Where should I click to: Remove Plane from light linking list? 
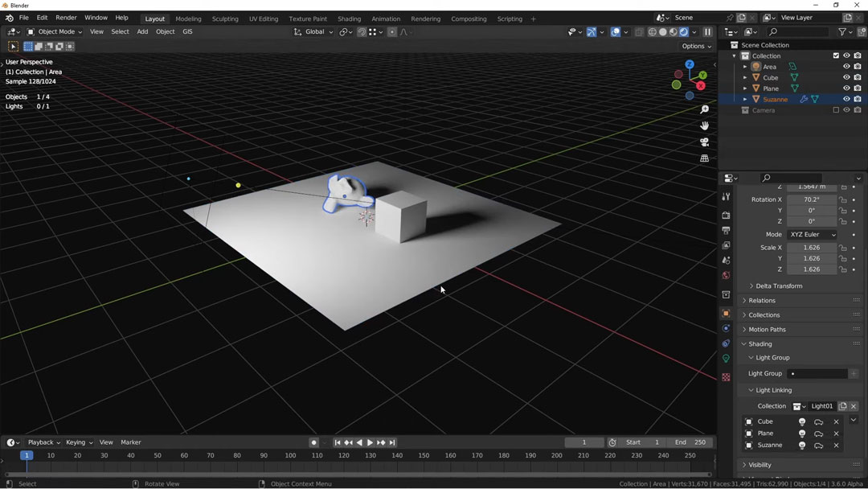[x=836, y=434]
